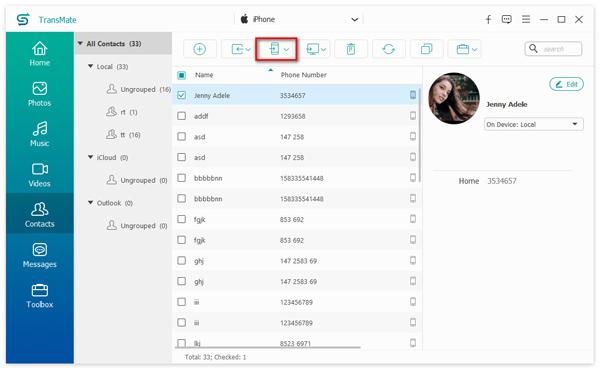Viewport: 600px width, 370px height.
Task: Open the export to device toolbar button
Action: point(278,49)
